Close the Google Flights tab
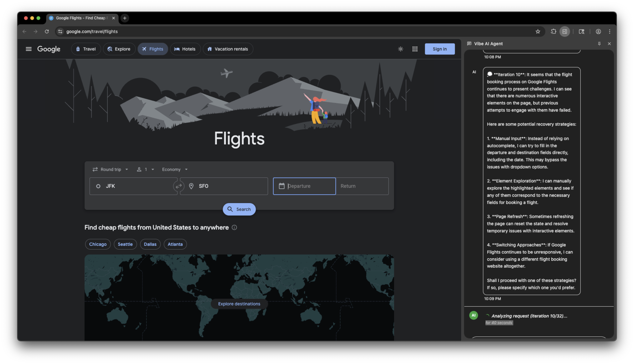 point(113,18)
